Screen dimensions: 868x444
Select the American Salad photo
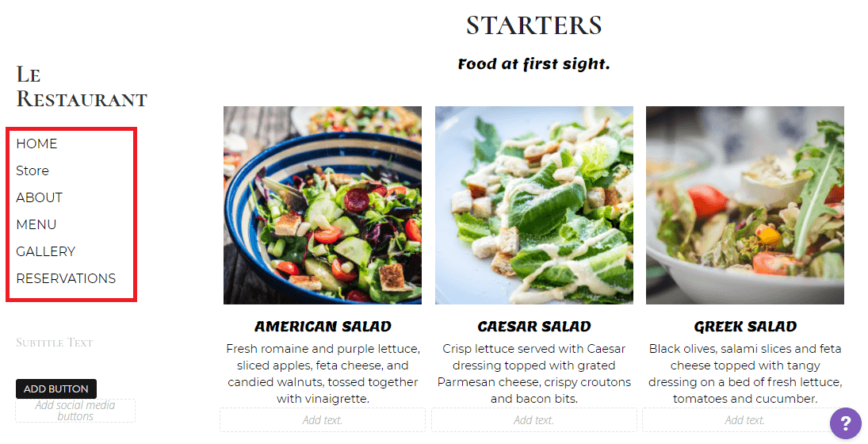pos(323,205)
